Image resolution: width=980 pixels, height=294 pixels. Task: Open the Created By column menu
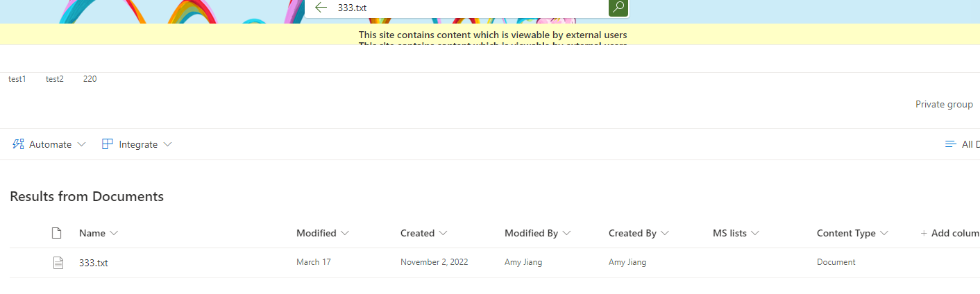(639, 233)
